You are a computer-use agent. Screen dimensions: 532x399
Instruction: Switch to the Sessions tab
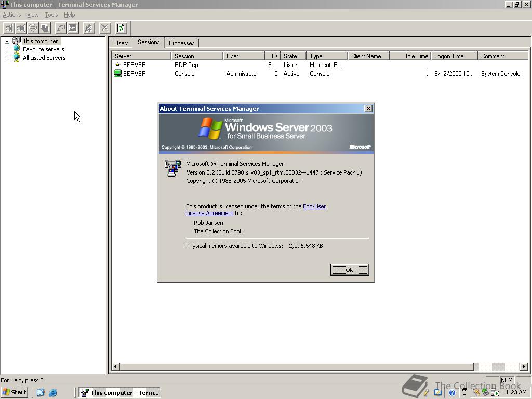coord(149,42)
